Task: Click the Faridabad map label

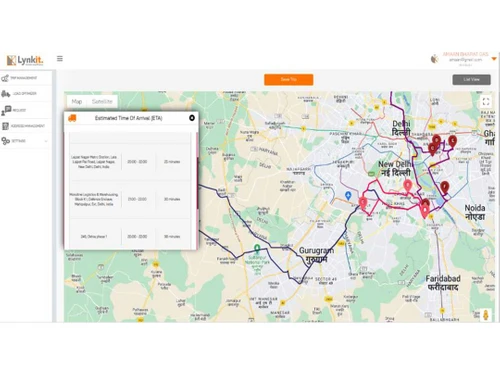Action: 443,283
